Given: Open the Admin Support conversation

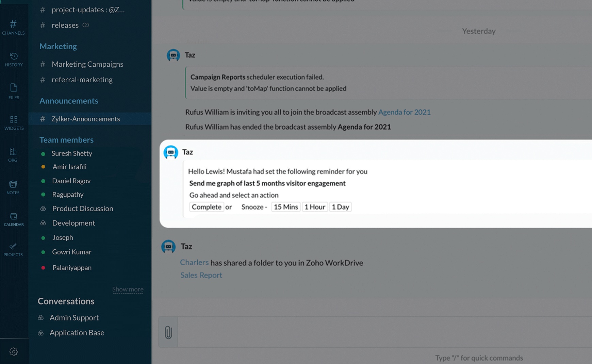Looking at the screenshot, I should [74, 318].
